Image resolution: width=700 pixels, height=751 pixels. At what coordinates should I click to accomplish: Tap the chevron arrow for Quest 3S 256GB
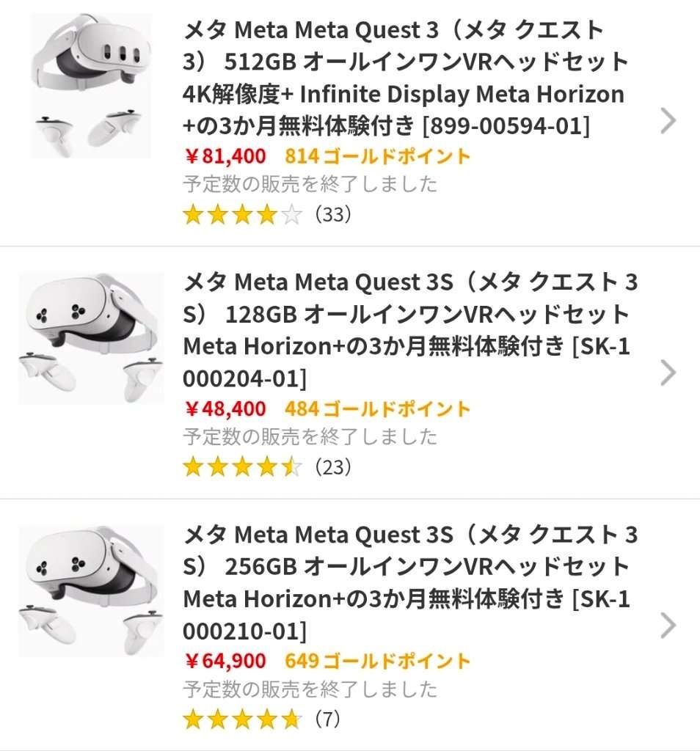coord(667,626)
